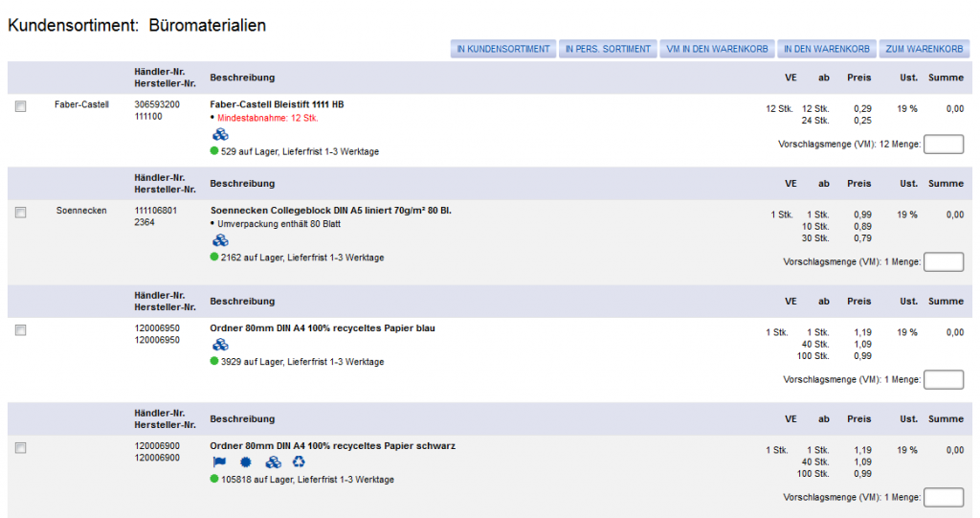The image size is (980, 518).
Task: Focus the Menge field for Faber-Castell Bleistift
Action: 944,145
